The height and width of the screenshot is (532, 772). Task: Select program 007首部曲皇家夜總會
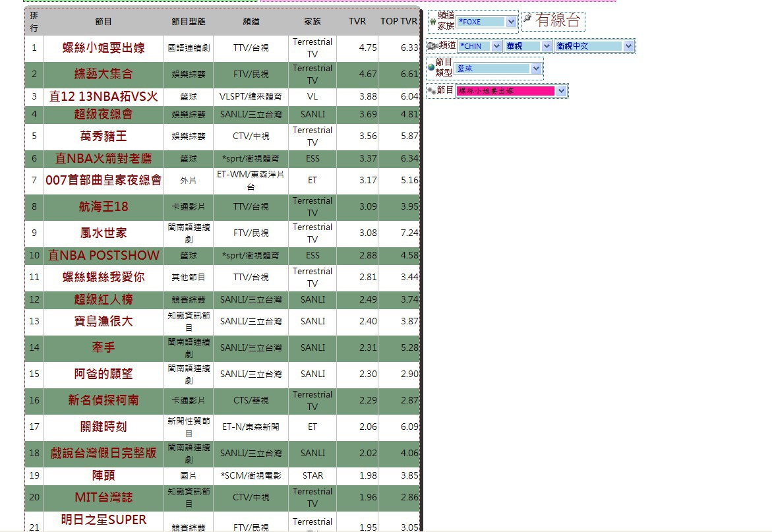point(104,180)
